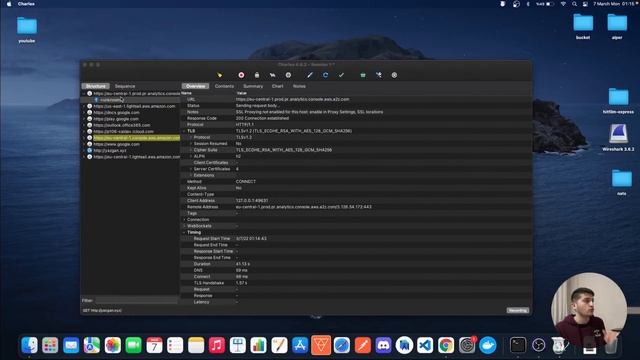Validate the response with the checkmark icon
Screen dimensions: 640x360
[x=341, y=75]
